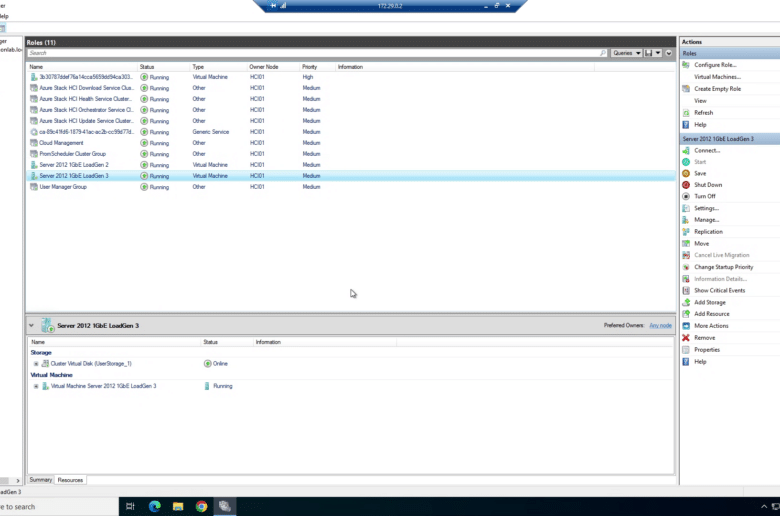Screen dimensions: 780x516
Task: Click the red Remove icon
Action: [x=686, y=337]
